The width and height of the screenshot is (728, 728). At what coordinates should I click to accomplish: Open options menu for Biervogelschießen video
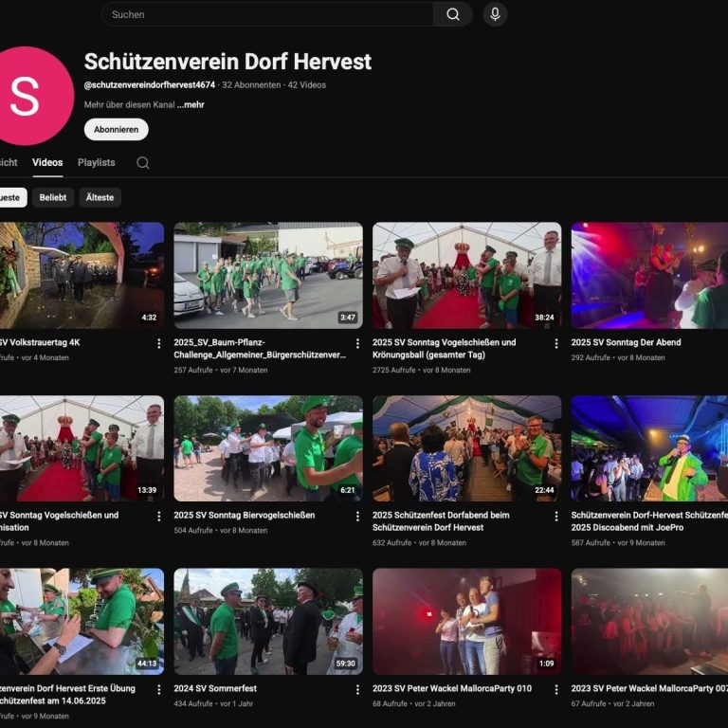pos(357,516)
